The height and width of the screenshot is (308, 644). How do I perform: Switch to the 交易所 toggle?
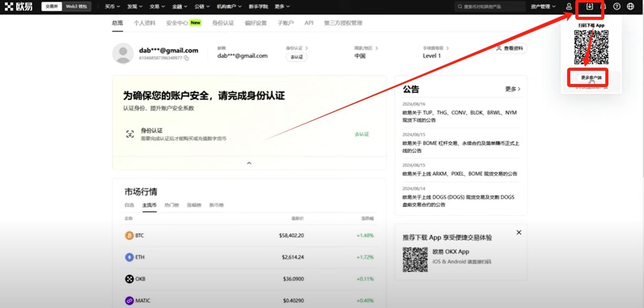[52, 7]
